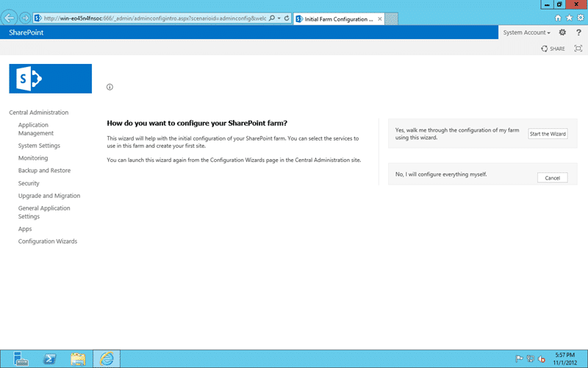588x368 pixels.
Task: Open PowerShell from taskbar
Action: pos(49,358)
